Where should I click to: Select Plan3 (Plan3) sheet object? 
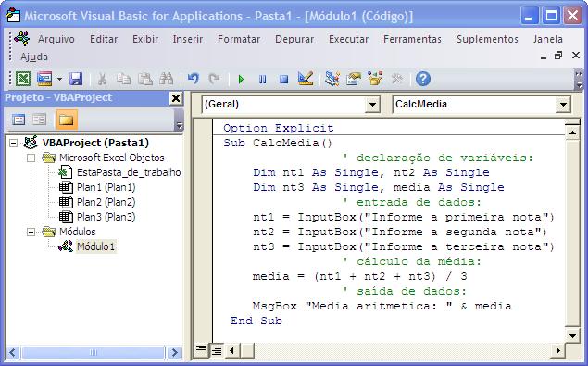106,217
